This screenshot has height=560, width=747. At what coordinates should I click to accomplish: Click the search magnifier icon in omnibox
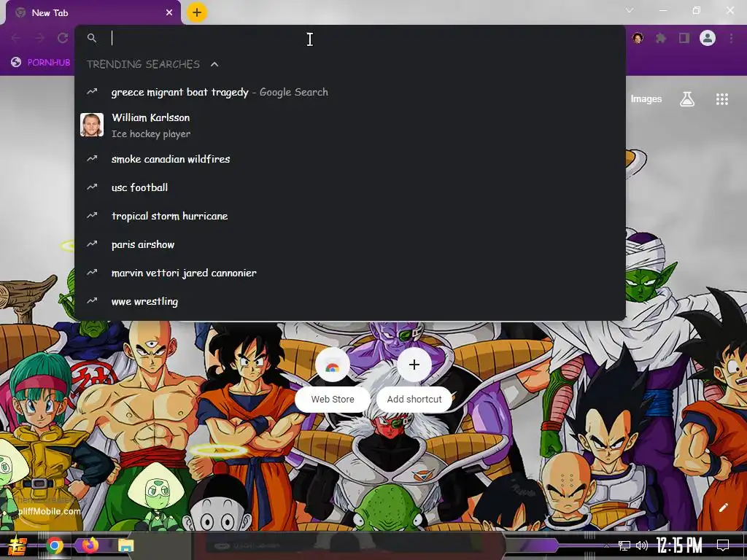pos(92,38)
